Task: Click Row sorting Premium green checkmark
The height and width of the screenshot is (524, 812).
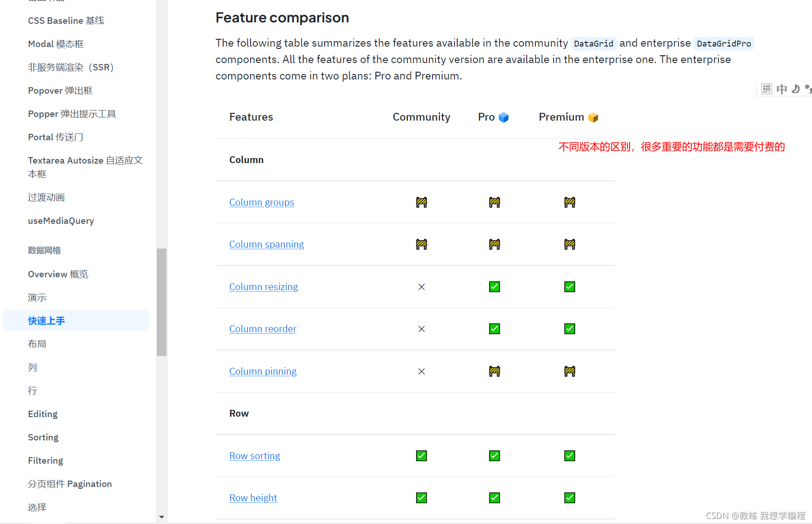Action: (570, 456)
